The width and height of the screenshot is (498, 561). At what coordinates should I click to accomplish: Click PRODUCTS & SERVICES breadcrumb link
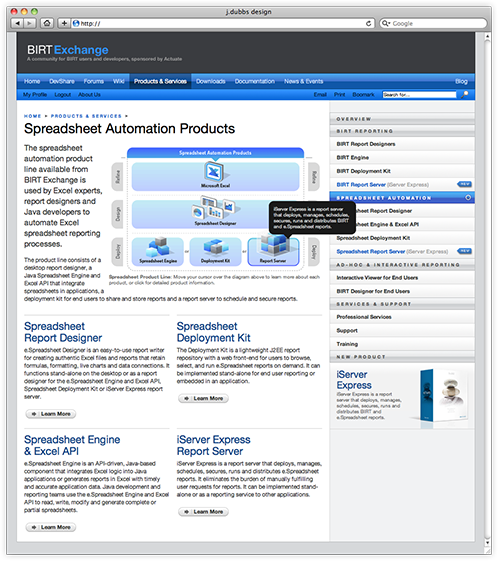(86, 116)
